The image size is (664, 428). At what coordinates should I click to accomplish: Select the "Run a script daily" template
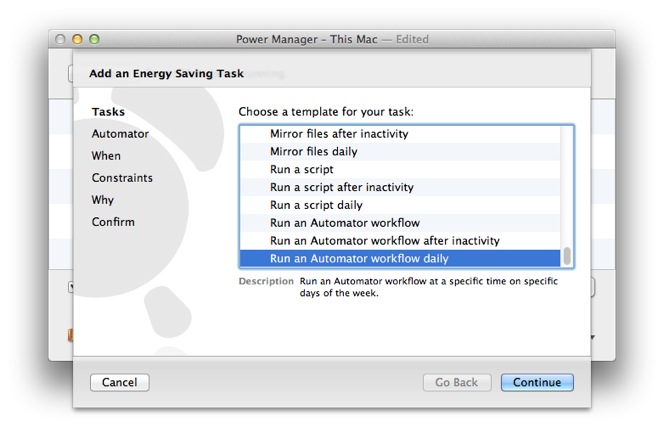coord(316,205)
